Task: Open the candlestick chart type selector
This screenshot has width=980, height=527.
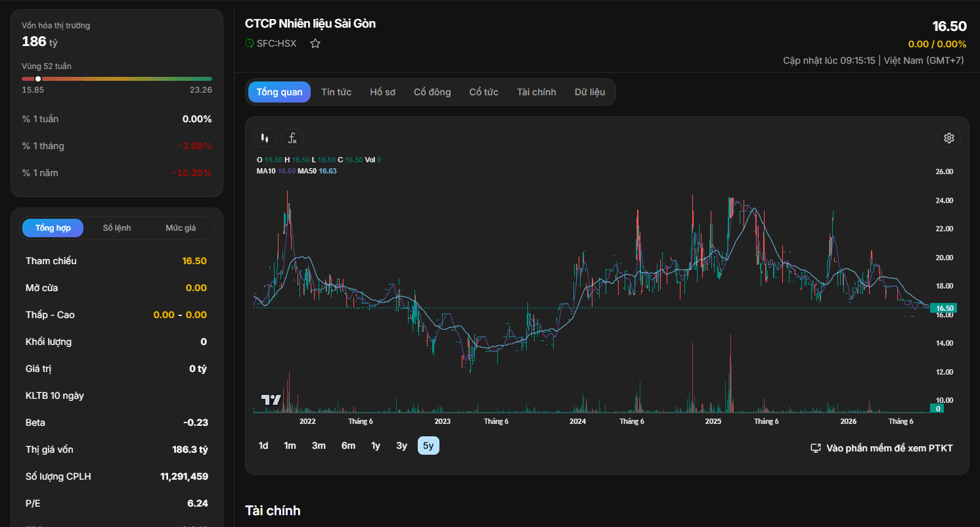Action: click(265, 138)
